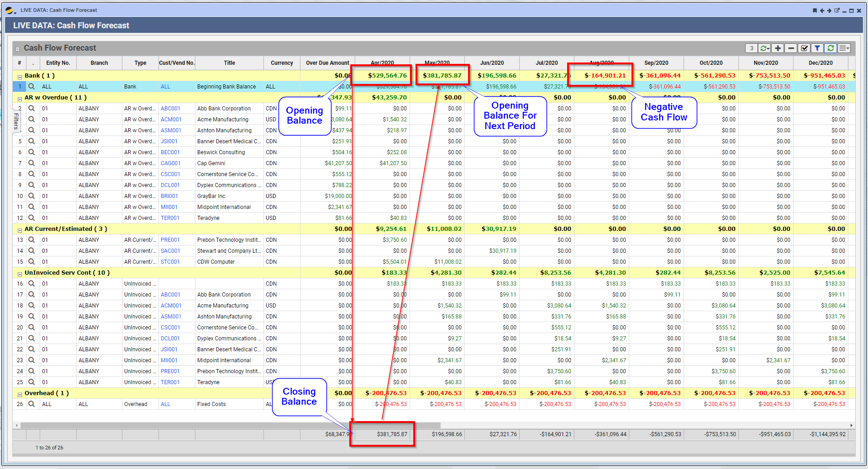Sort by Branch column header
Screen dimensions: 868x469
click(99, 63)
